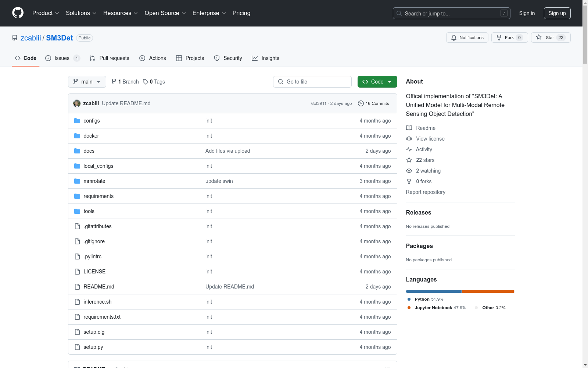Expand the Open Source menu
The image size is (588, 368).
point(165,13)
